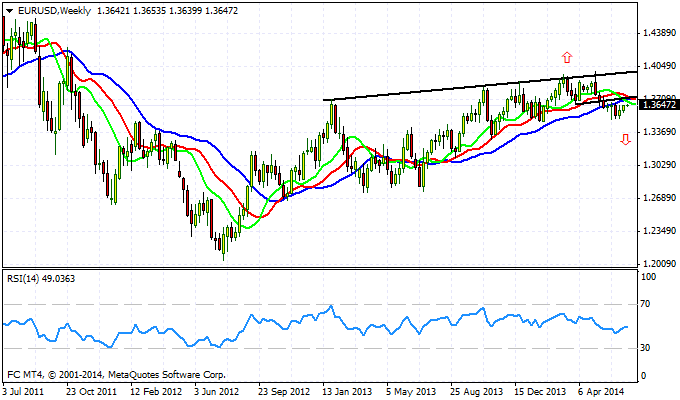Select the upper red arrow marker
This screenshot has height=400, width=680.
point(567,57)
